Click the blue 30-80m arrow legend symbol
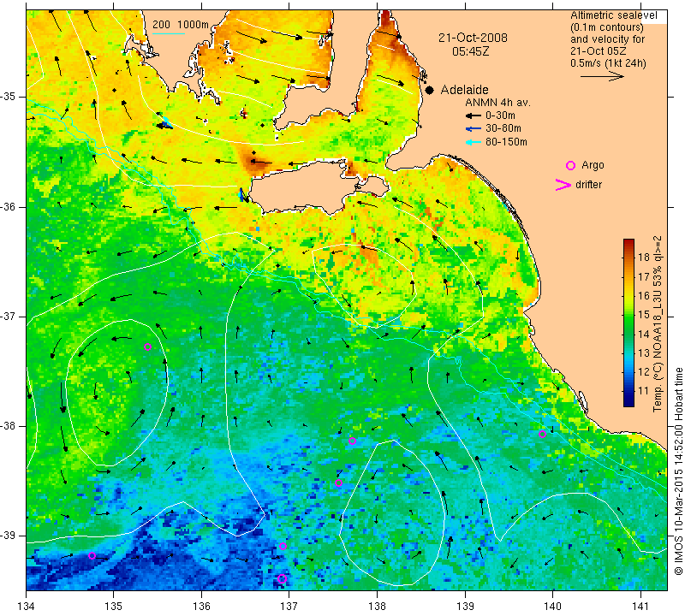Image resolution: width=685 pixels, height=616 pixels. (x=474, y=129)
